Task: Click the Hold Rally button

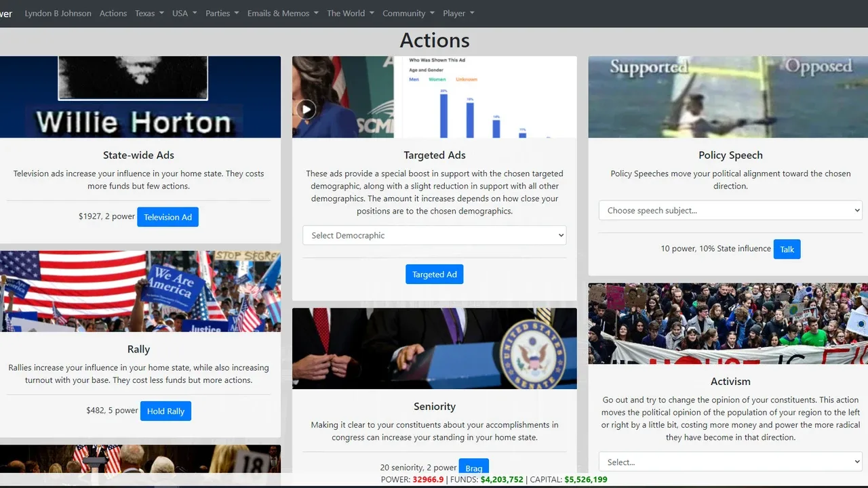Action: (x=165, y=411)
